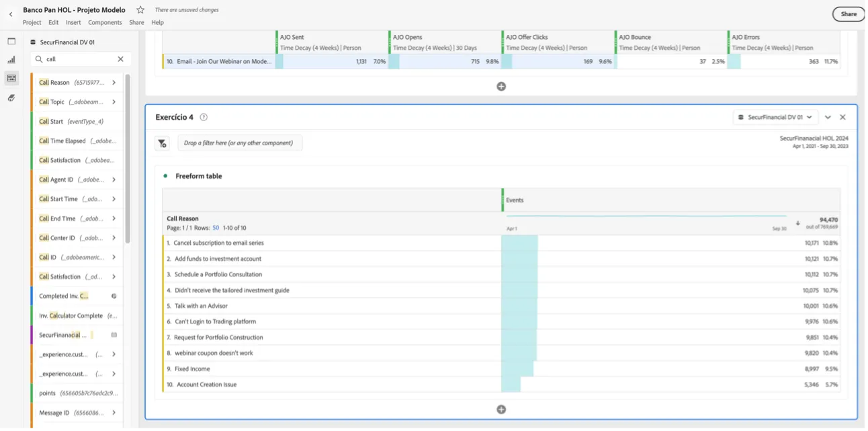Close the Exercício 4 panel
The width and height of the screenshot is (868, 431).
pyautogui.click(x=843, y=117)
